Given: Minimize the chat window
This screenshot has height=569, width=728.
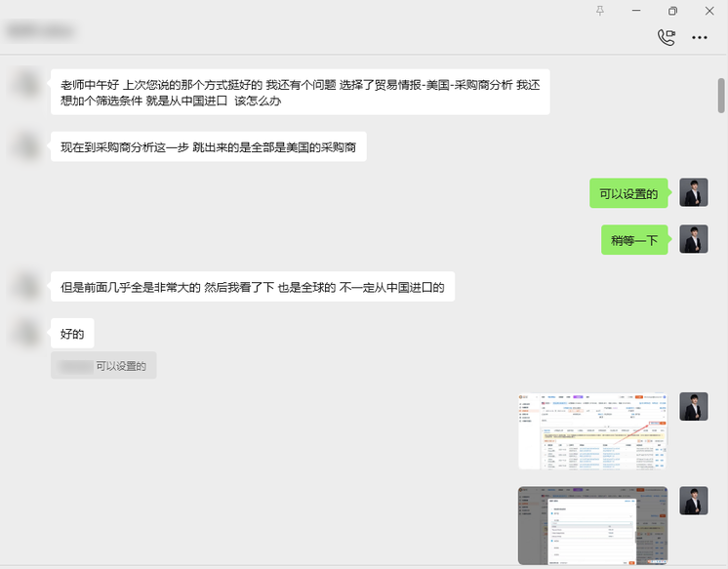Looking at the screenshot, I should (x=636, y=11).
